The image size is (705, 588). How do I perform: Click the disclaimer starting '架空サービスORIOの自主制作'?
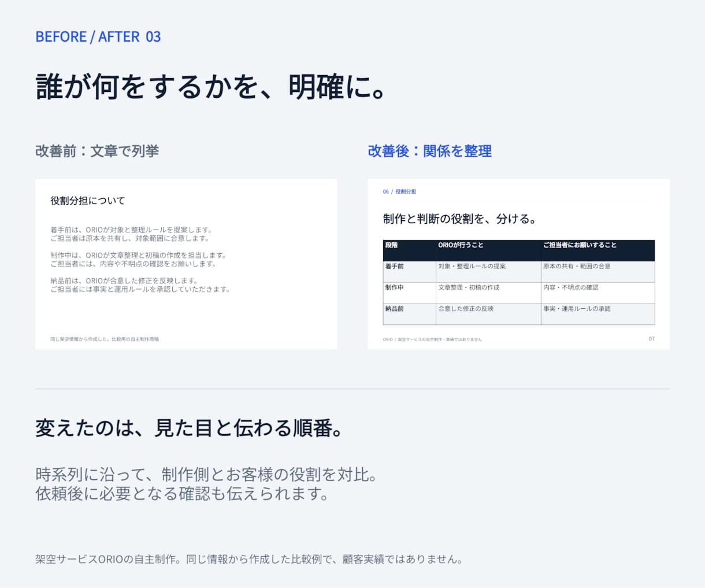[x=249, y=559]
